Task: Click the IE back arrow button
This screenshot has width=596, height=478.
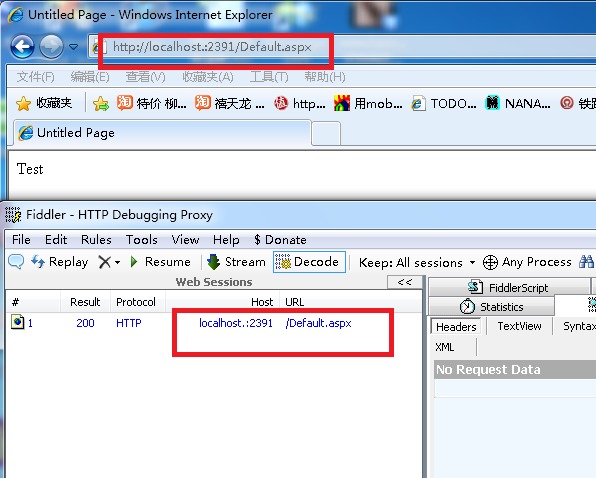Action: click(x=22, y=47)
